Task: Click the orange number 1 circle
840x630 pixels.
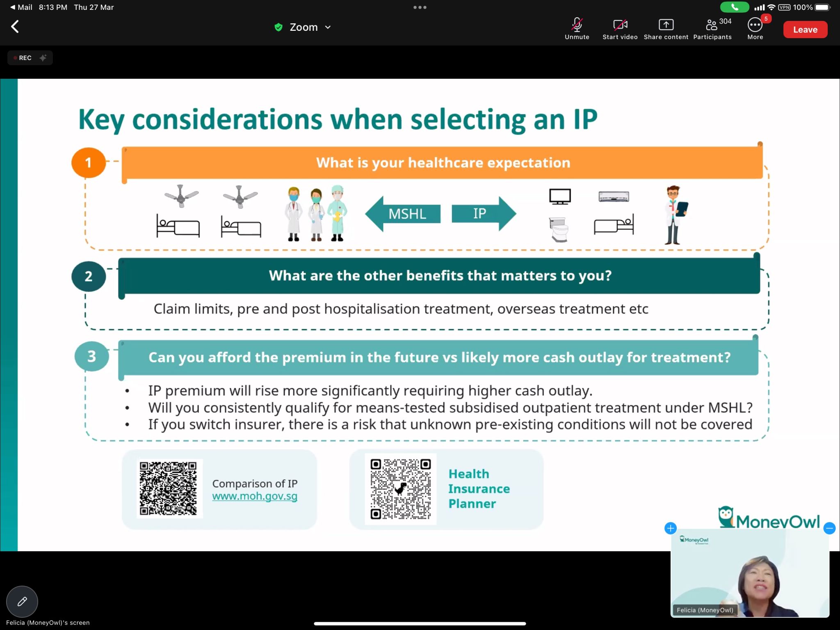Action: coord(88,163)
